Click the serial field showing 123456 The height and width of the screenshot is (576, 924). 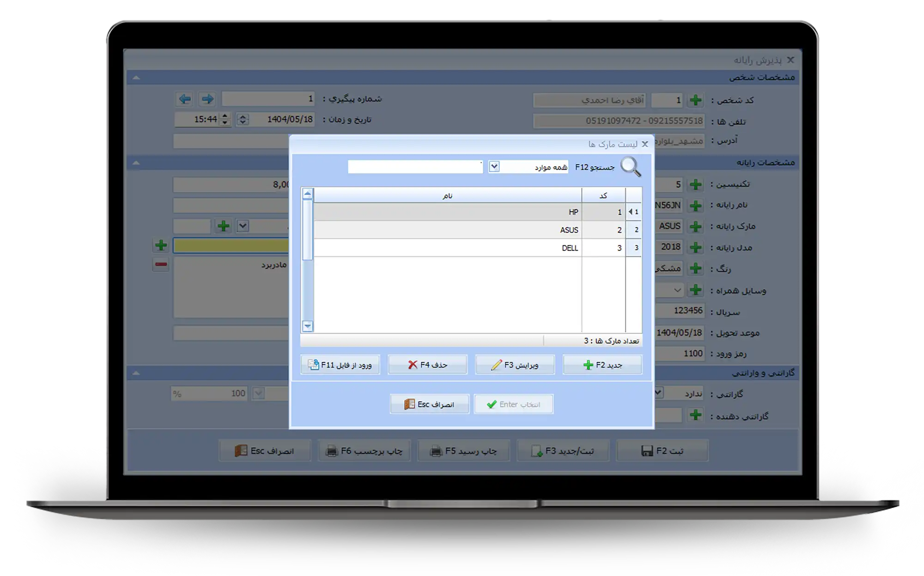pos(679,310)
